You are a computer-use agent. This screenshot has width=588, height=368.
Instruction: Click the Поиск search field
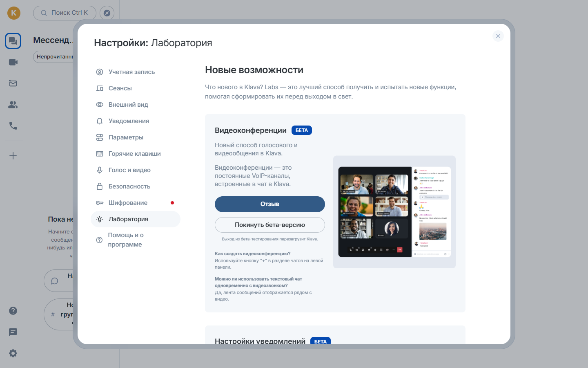click(x=65, y=13)
